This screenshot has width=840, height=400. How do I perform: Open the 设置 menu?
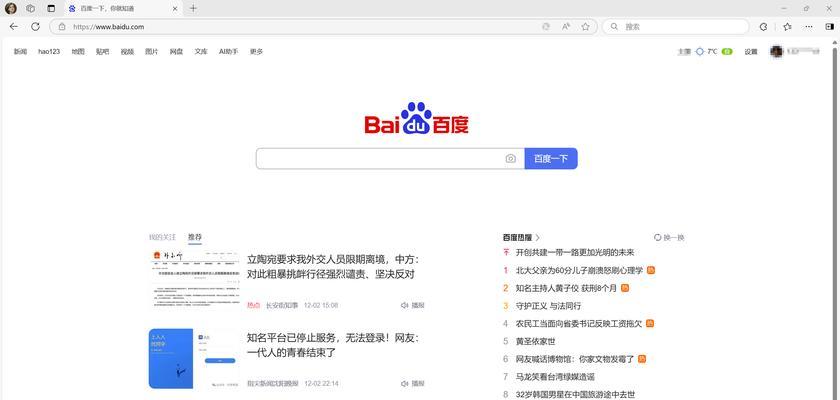[x=751, y=52]
